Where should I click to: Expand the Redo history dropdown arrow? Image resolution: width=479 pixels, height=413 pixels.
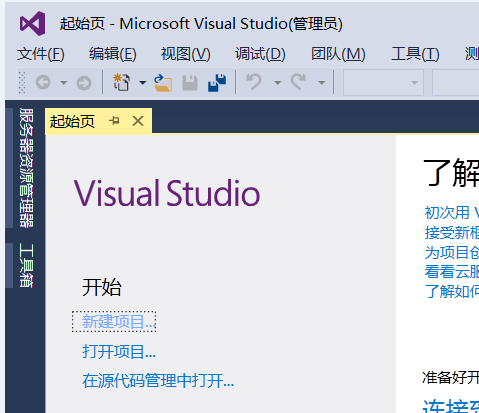point(321,82)
